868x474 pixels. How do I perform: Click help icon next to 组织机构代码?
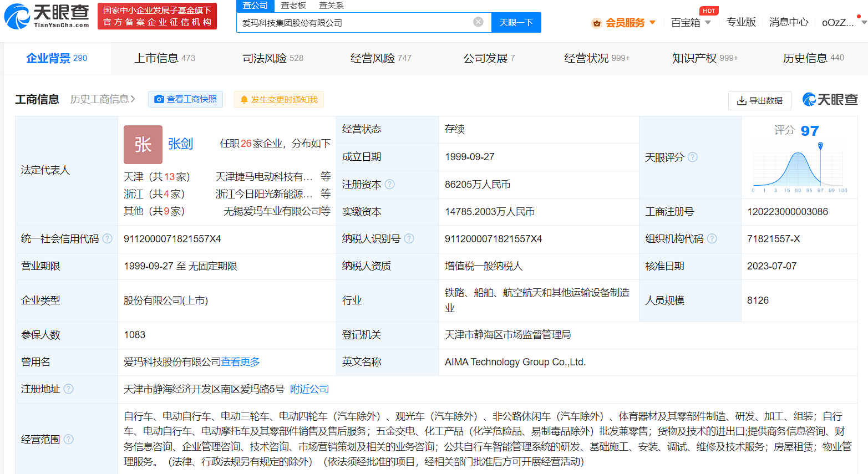(x=712, y=239)
